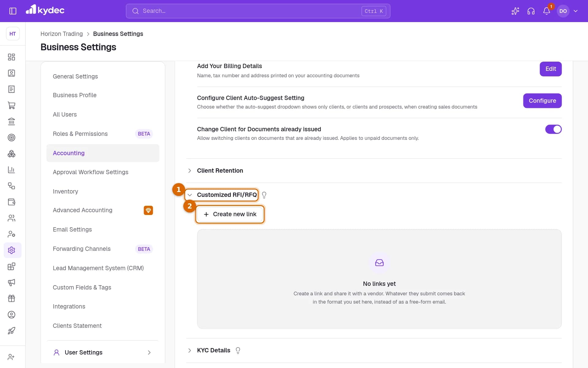
Task: Click Horizon Trading breadcrumb link
Action: [x=62, y=34]
